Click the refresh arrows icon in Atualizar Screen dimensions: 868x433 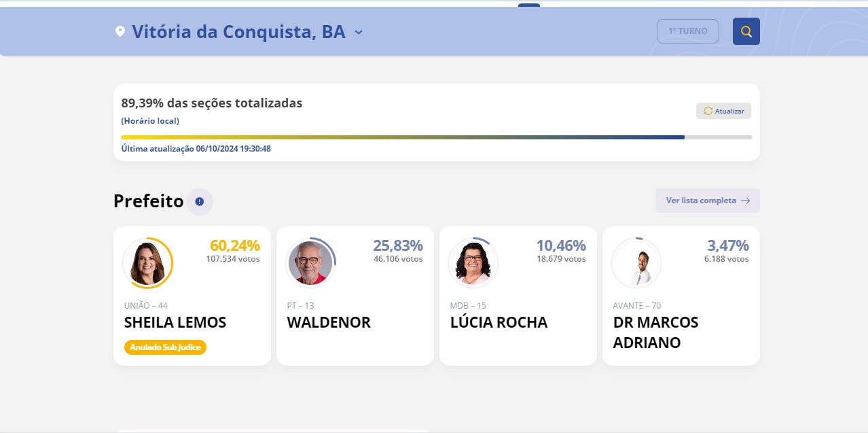pos(708,111)
